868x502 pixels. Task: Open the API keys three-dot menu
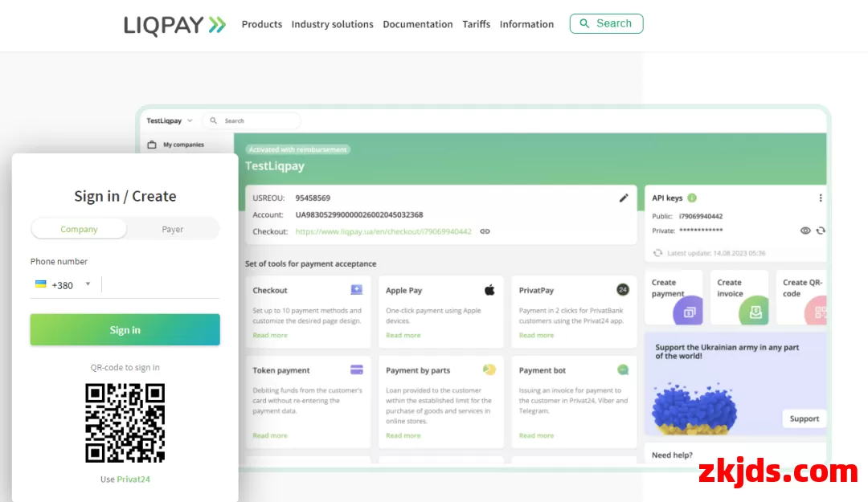coord(821,198)
